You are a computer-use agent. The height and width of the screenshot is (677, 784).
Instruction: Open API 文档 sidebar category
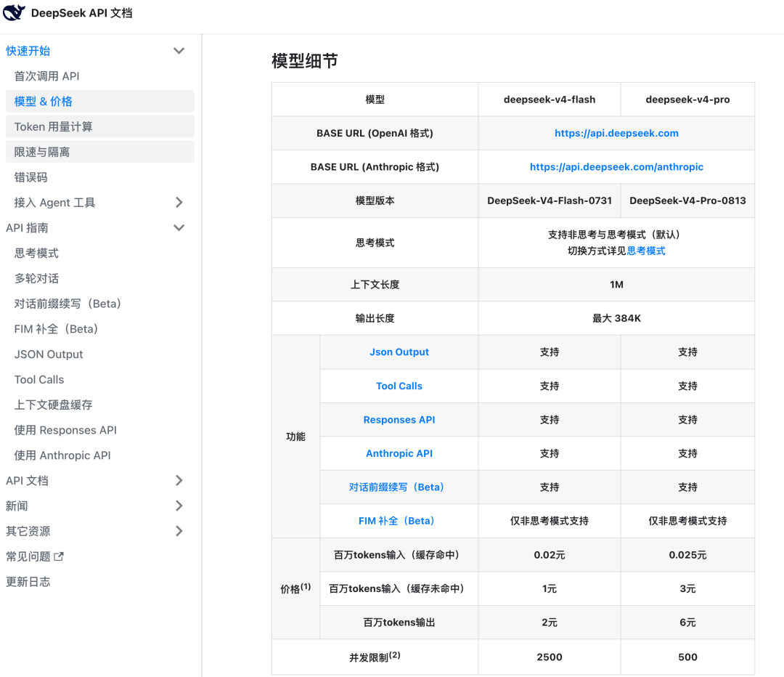pos(27,480)
